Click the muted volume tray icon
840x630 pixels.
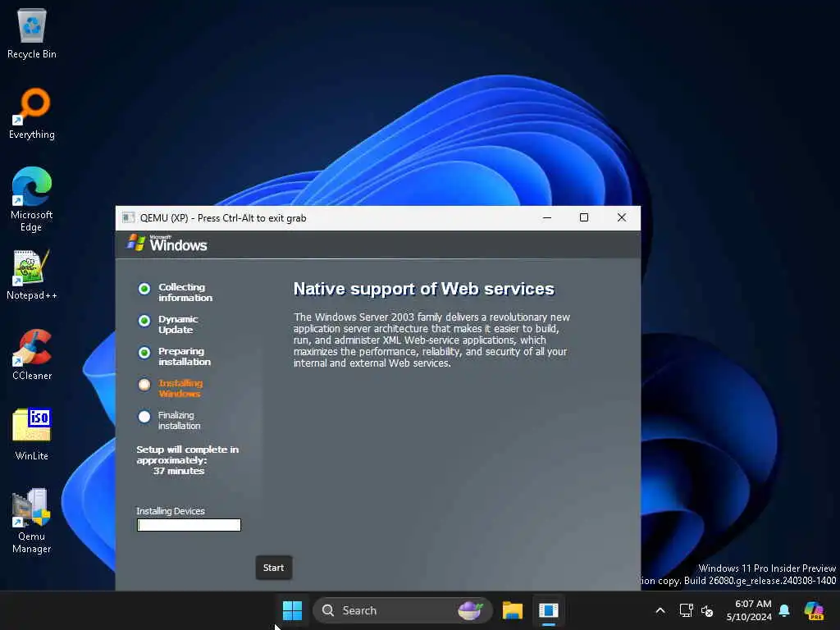(x=707, y=610)
